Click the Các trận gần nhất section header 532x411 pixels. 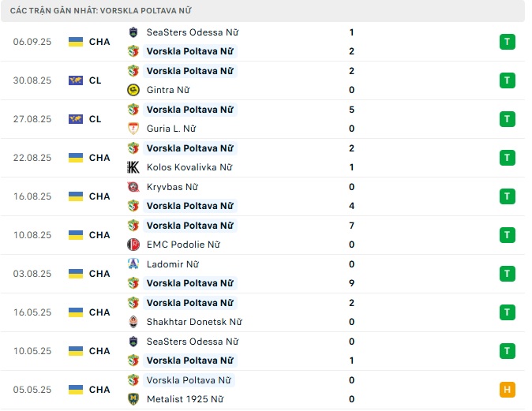(x=100, y=11)
